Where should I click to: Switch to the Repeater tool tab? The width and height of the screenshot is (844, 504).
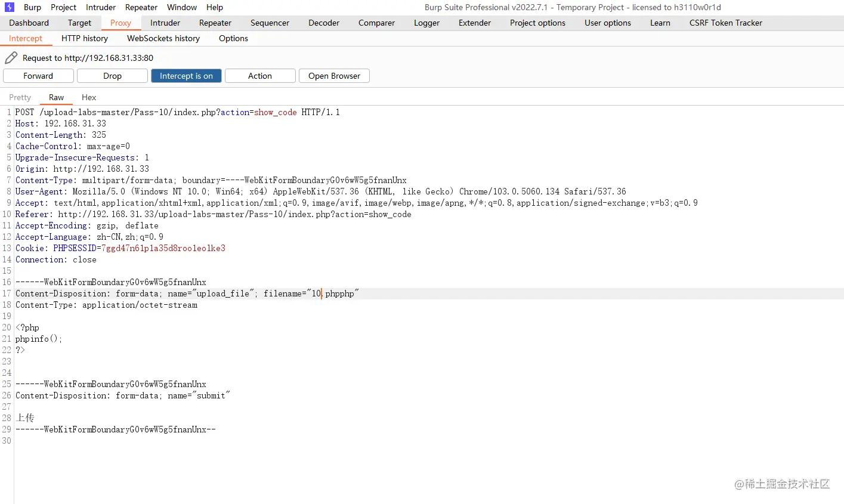tap(215, 23)
